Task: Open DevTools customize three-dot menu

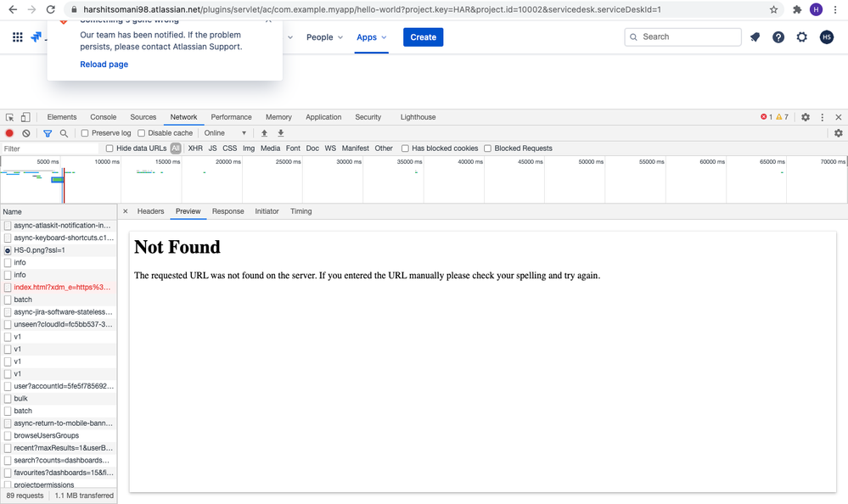Action: pos(822,117)
